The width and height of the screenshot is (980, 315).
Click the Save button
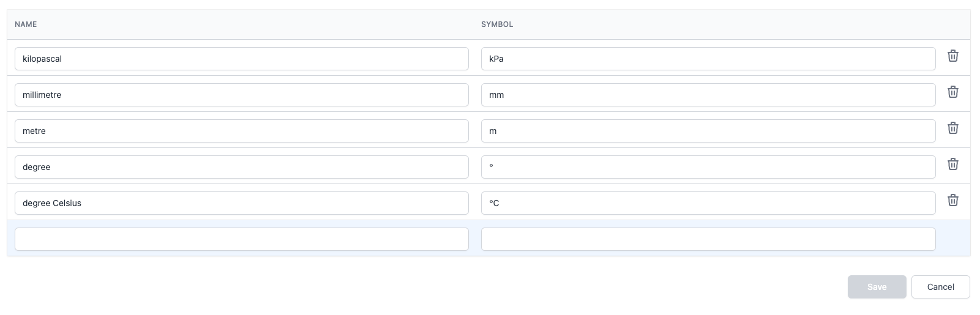[877, 287]
